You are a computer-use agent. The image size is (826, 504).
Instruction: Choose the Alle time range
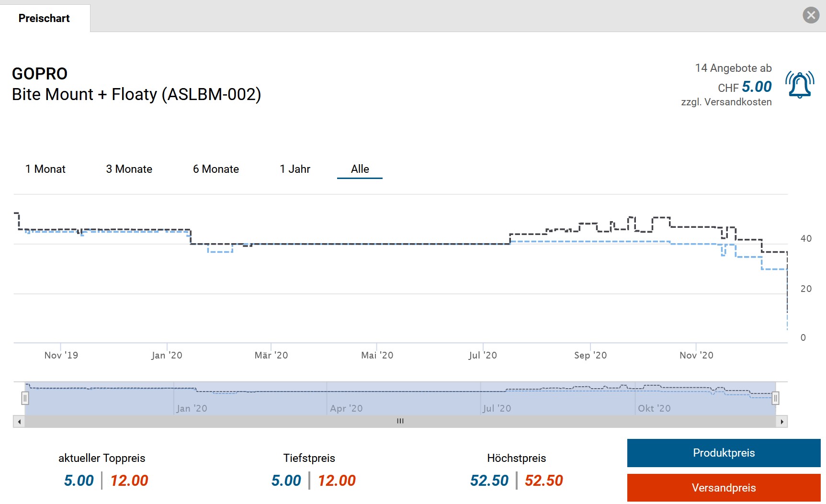click(360, 169)
